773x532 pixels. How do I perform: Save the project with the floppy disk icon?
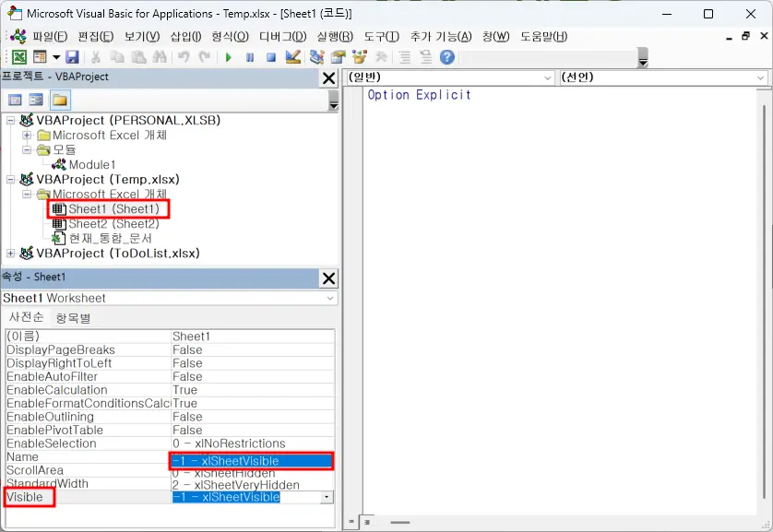coord(72,57)
